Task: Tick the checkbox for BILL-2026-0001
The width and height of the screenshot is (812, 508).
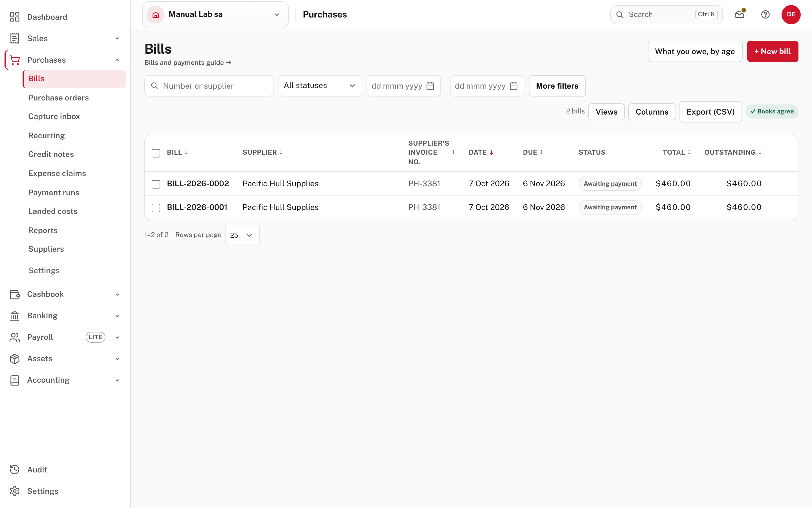Action: click(x=156, y=208)
